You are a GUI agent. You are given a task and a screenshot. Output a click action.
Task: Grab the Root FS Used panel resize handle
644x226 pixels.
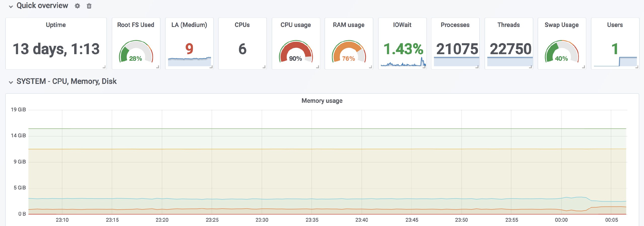158,67
